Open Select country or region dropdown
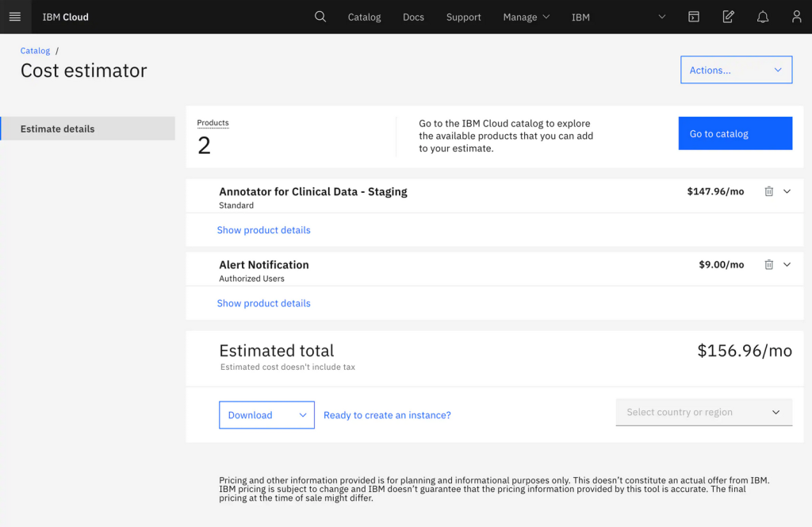Viewport: 812px width, 527px height. pos(704,413)
